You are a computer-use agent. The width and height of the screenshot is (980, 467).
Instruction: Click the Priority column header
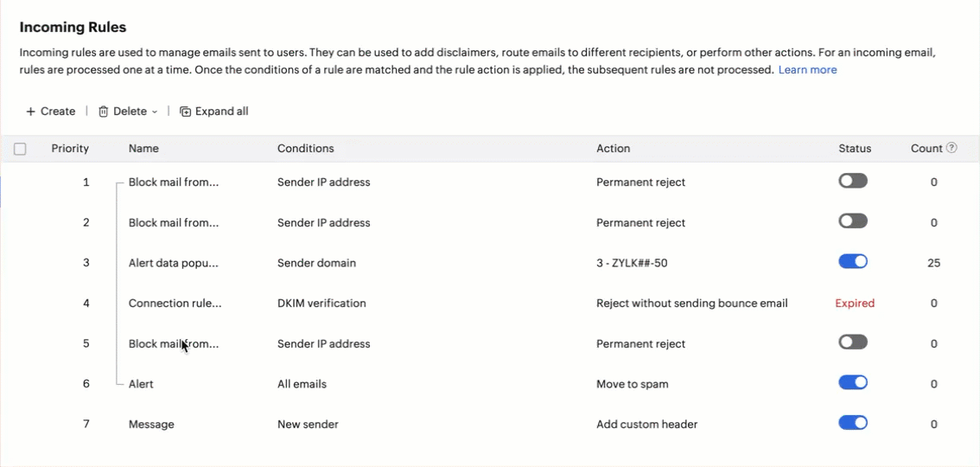click(x=70, y=149)
